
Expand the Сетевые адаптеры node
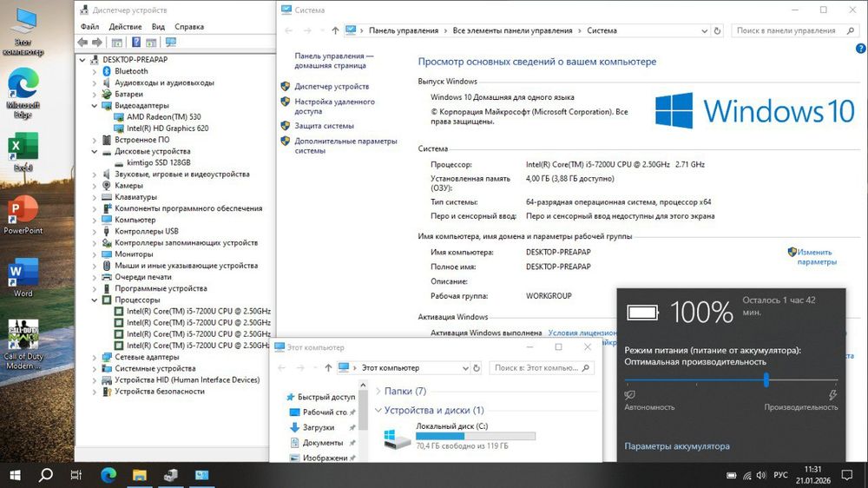94,357
